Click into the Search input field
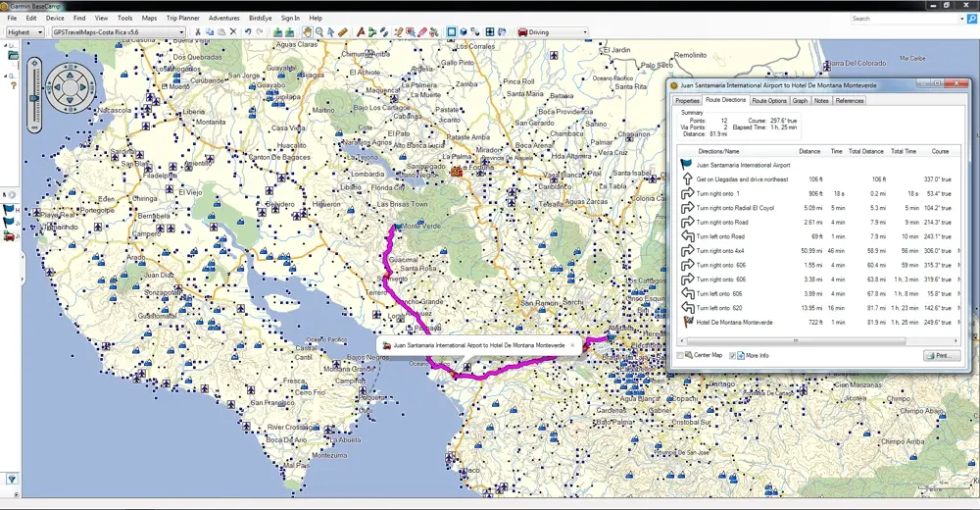Viewport: 980px width, 510px height. (905, 19)
